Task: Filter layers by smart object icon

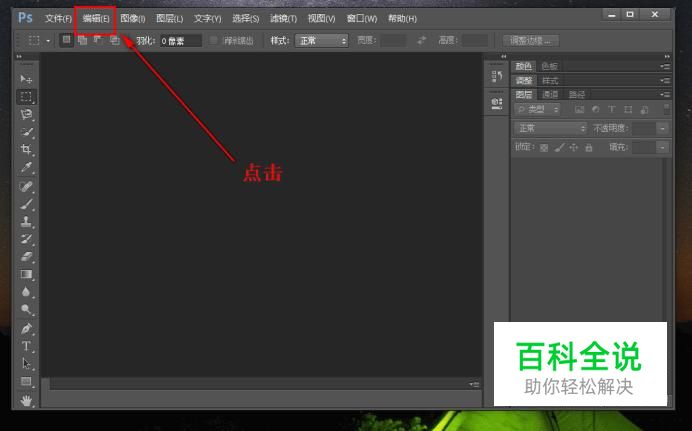Action: click(x=644, y=109)
